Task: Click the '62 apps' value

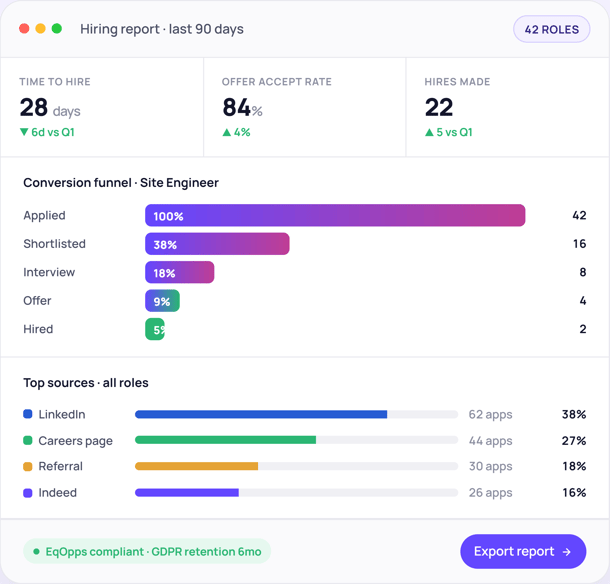Action: [491, 415]
